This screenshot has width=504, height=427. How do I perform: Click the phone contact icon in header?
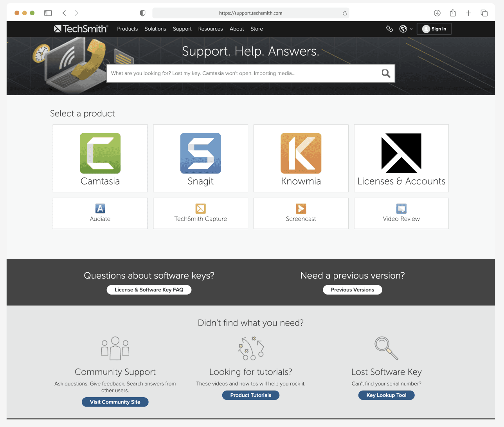coord(389,29)
